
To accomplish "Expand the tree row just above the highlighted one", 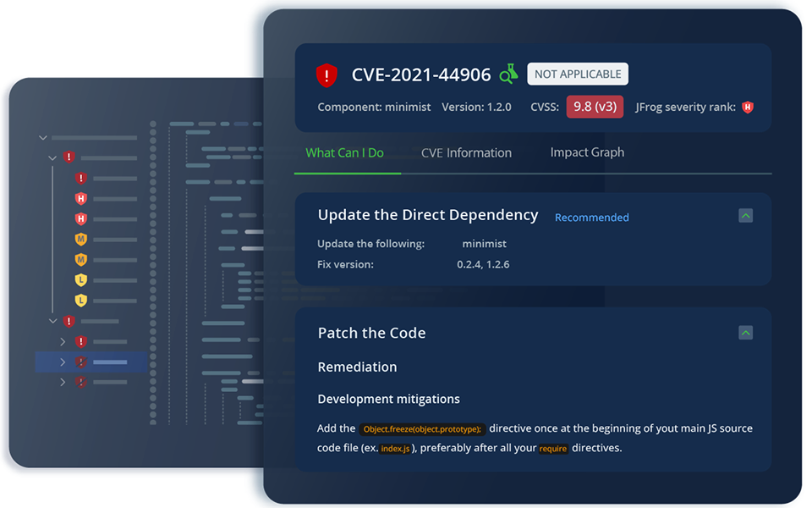I will coord(63,341).
